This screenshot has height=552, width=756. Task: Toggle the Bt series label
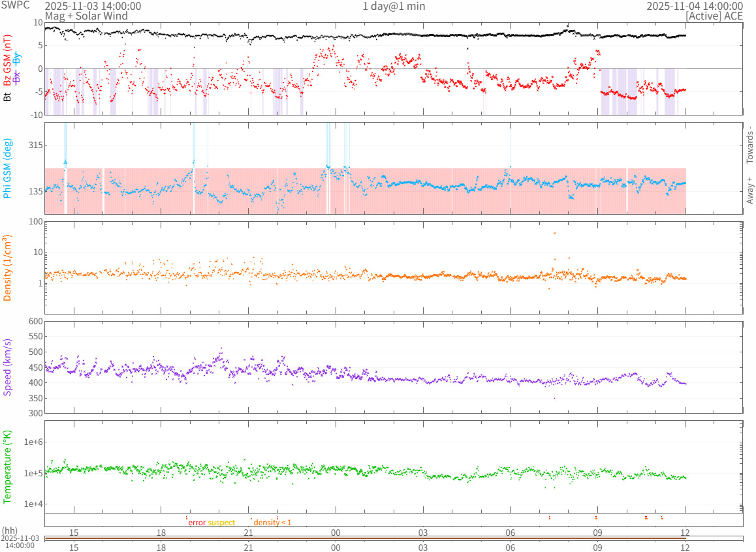click(7, 97)
